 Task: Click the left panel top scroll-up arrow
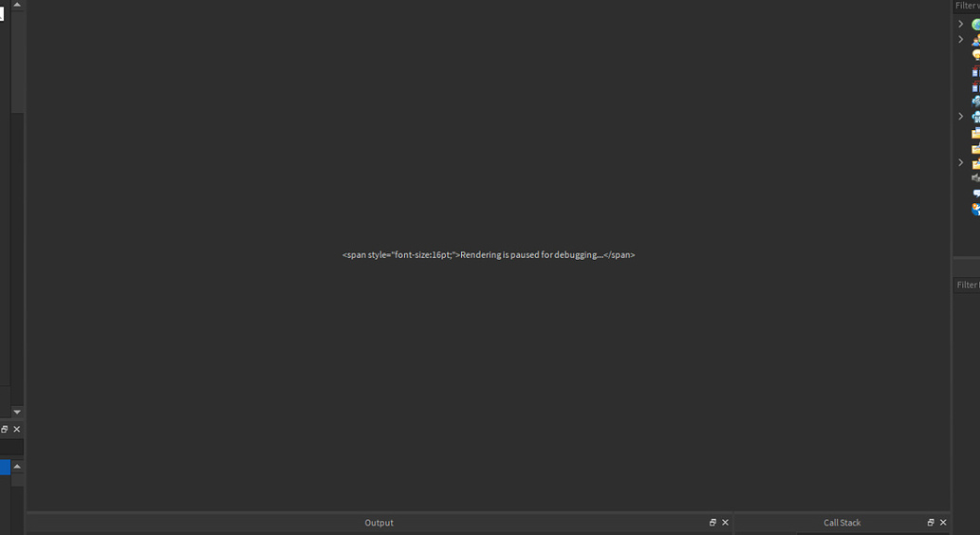(17, 5)
